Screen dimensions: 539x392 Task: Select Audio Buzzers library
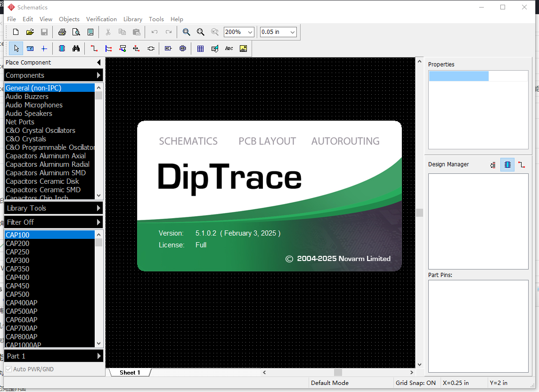tap(50, 97)
